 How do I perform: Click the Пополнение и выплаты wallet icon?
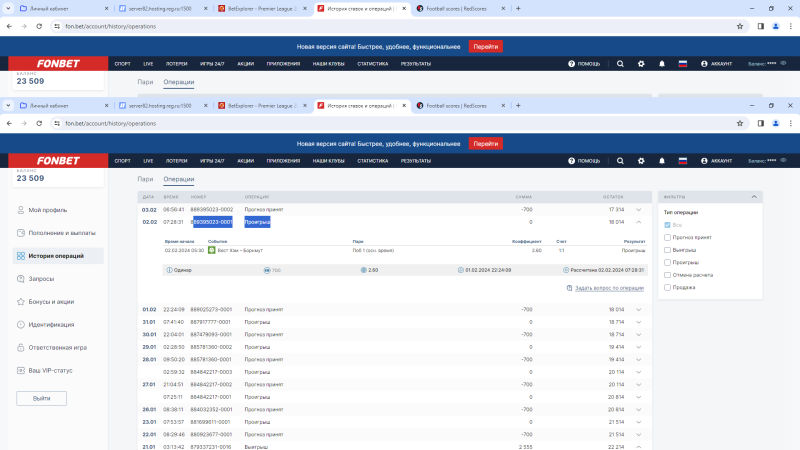(x=20, y=233)
